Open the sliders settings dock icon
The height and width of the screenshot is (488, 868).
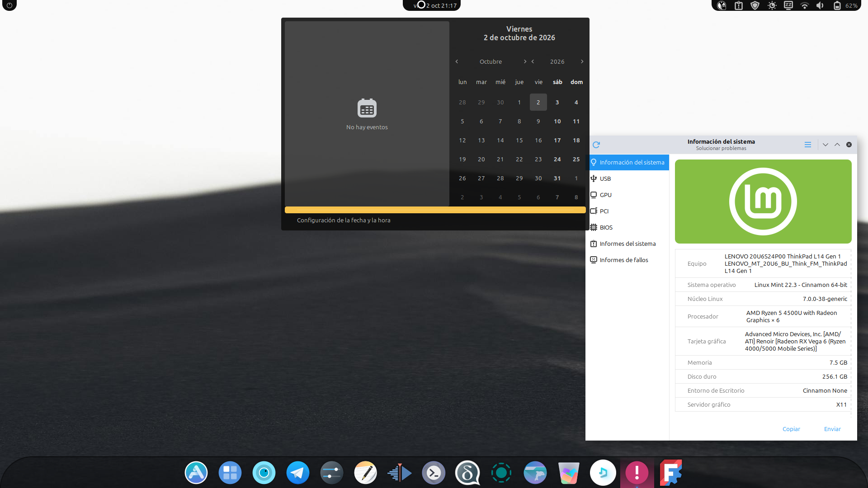[x=331, y=473]
